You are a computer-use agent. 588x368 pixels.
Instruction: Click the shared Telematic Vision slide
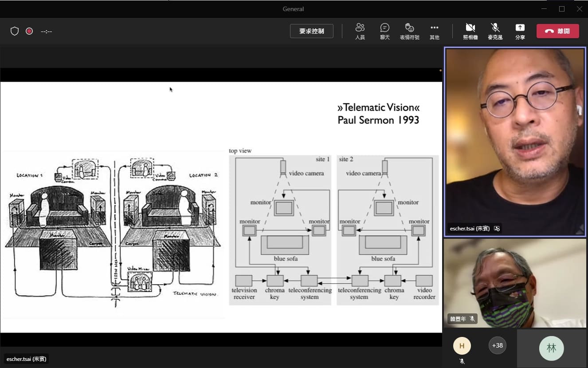[221, 207]
